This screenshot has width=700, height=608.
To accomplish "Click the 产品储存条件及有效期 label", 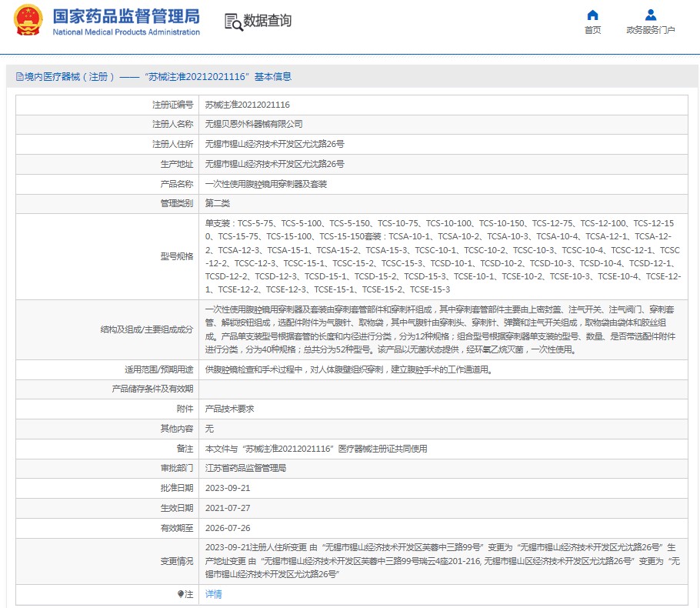I will pos(152,389).
